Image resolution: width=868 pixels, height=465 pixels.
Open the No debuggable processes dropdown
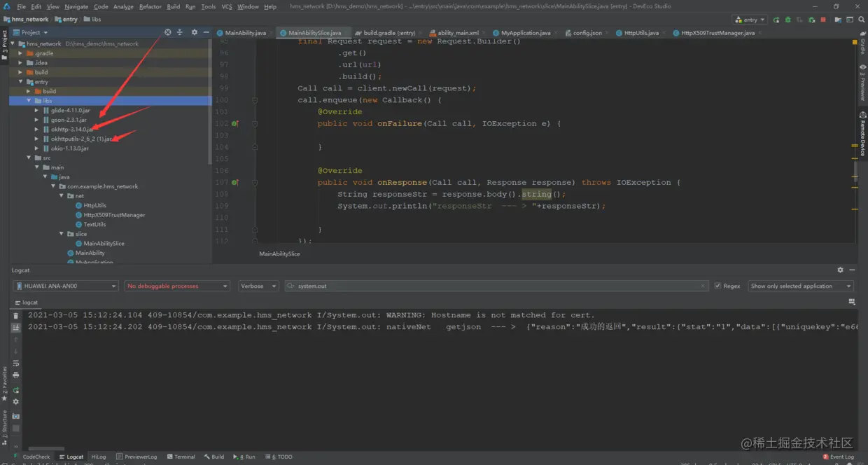tap(177, 286)
